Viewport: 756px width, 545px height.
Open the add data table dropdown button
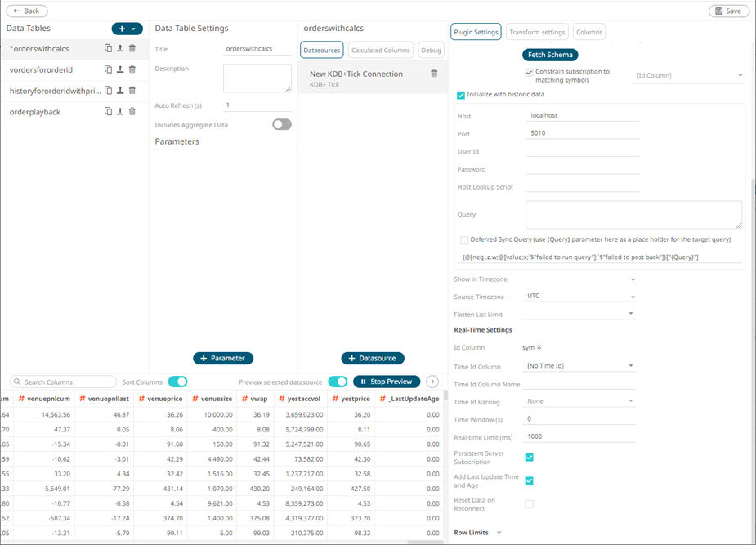(x=127, y=29)
